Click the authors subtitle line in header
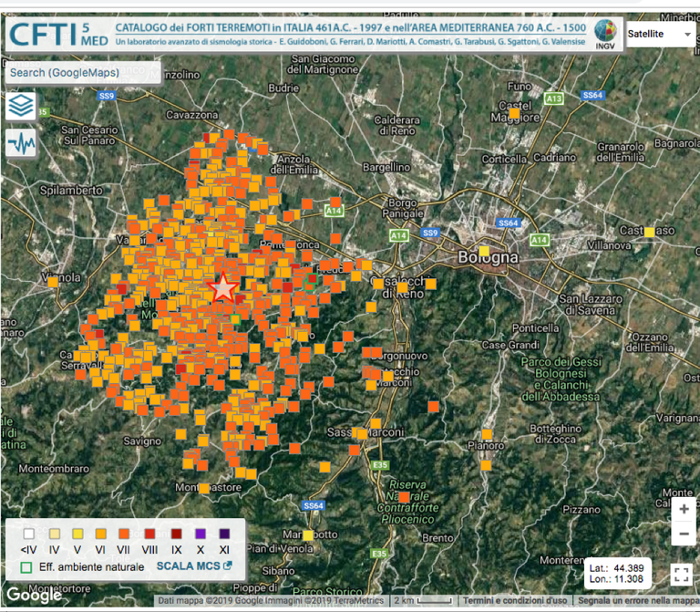700x612 pixels. 350,42
